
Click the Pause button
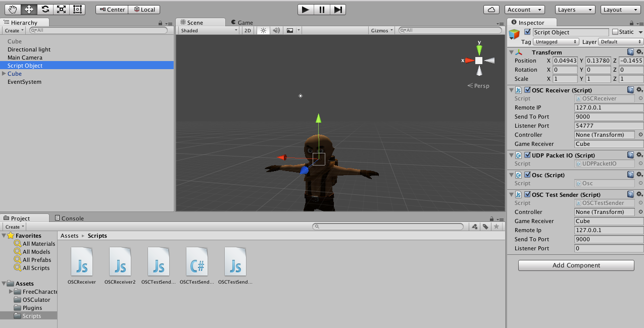pyautogui.click(x=322, y=9)
